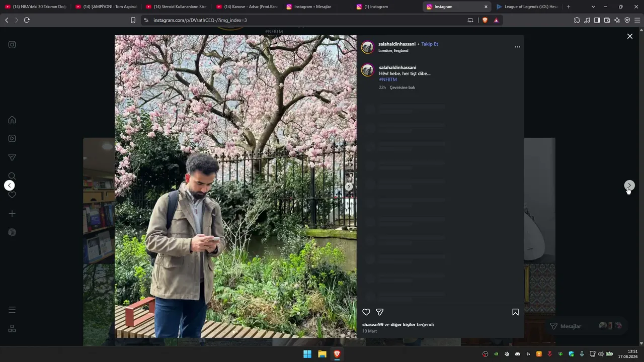The width and height of the screenshot is (644, 362).
Task: Open Brave Shields lion icon
Action: 485,20
